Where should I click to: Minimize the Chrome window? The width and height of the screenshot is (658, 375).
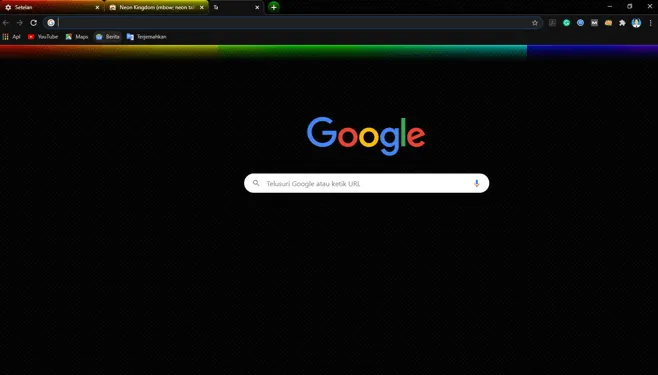point(609,6)
